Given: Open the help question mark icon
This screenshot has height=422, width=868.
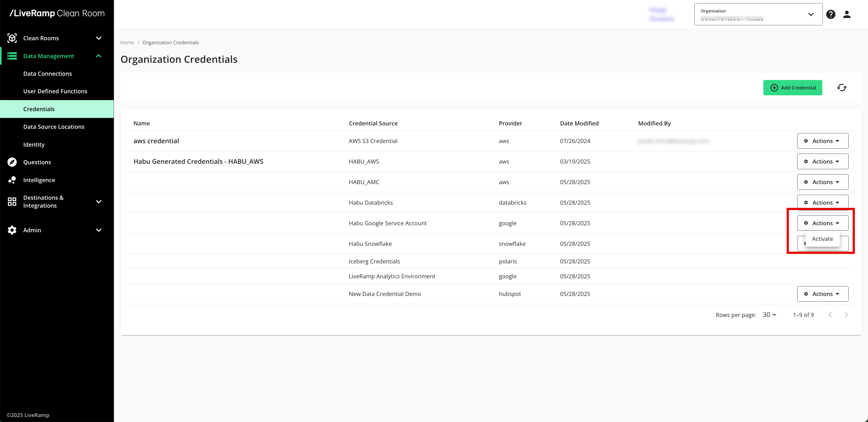Looking at the screenshot, I should (x=831, y=14).
